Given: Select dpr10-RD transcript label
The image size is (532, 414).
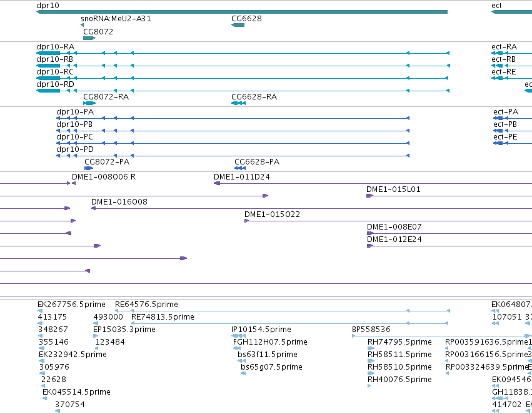Looking at the screenshot, I should (55, 84).
